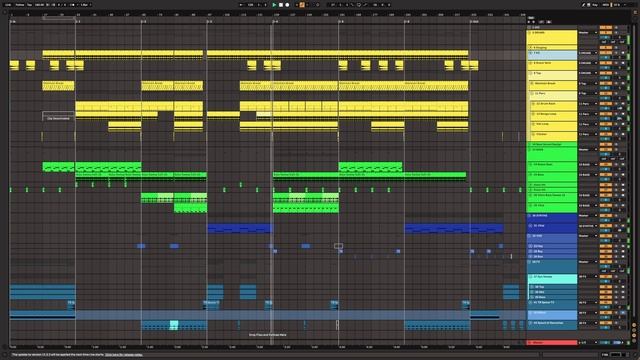The width and height of the screenshot is (640, 360).
Task: Open the output routing menu for 25 Vital
Action: pyautogui.click(x=588, y=226)
